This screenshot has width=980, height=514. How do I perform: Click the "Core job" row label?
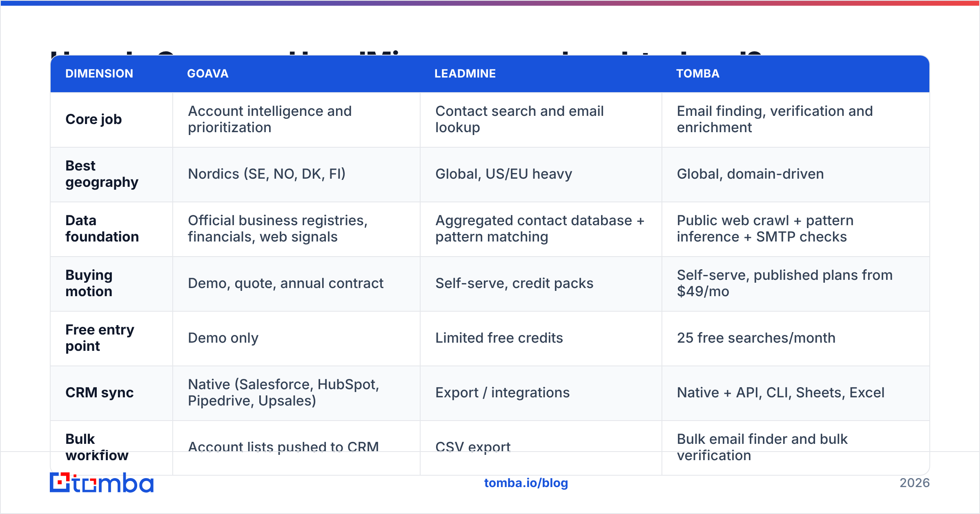tap(94, 119)
